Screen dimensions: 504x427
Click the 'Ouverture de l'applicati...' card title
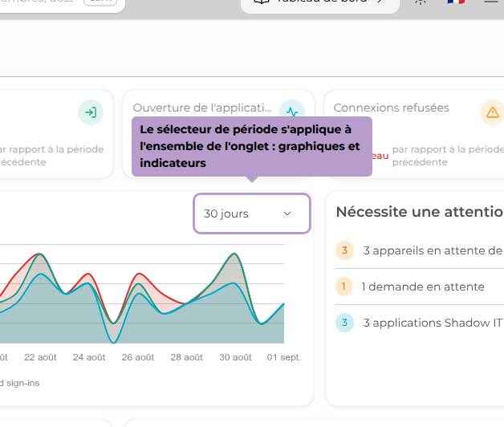coord(202,108)
